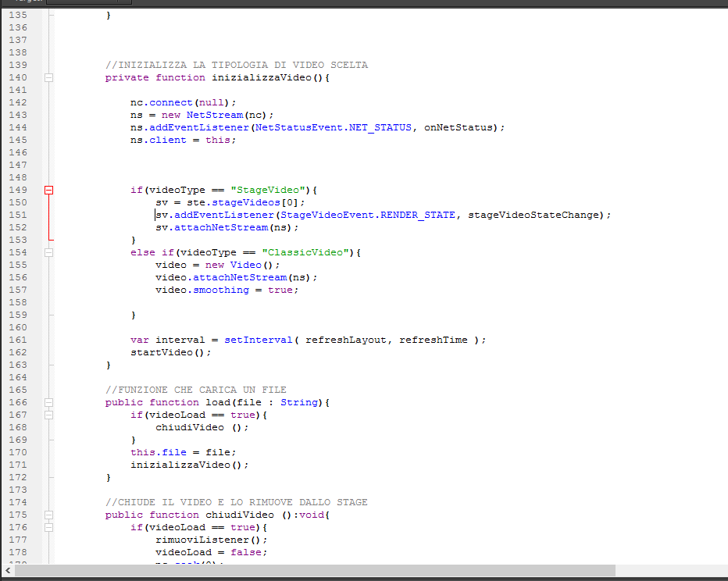Click the "ClassicVideo" string literal on line 154
Screen dimensions: 728x581
click(x=305, y=252)
